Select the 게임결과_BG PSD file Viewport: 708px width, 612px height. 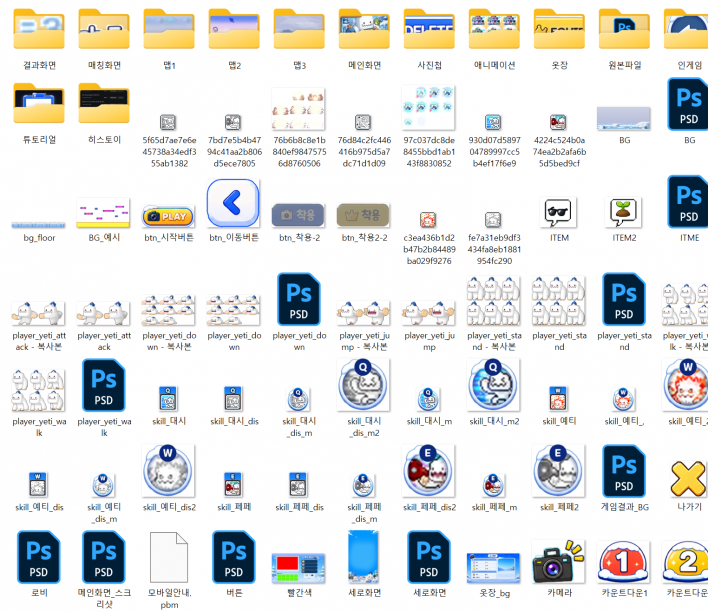click(x=624, y=471)
